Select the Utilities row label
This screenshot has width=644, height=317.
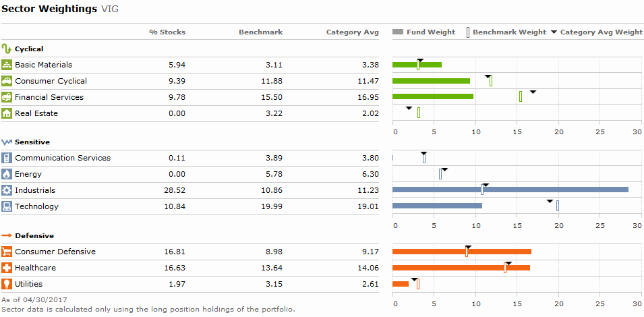click(x=29, y=284)
